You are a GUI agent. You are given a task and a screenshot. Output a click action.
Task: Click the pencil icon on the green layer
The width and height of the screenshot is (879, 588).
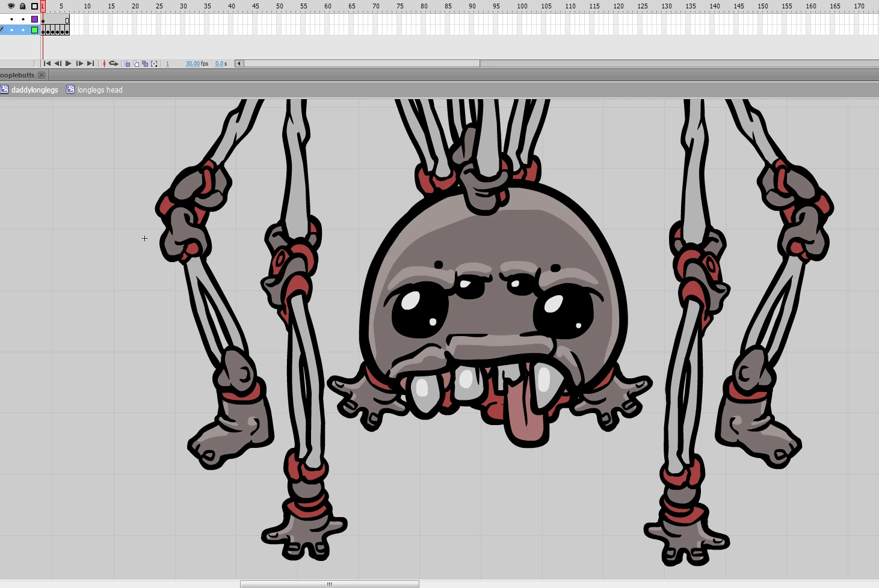pos(2,29)
